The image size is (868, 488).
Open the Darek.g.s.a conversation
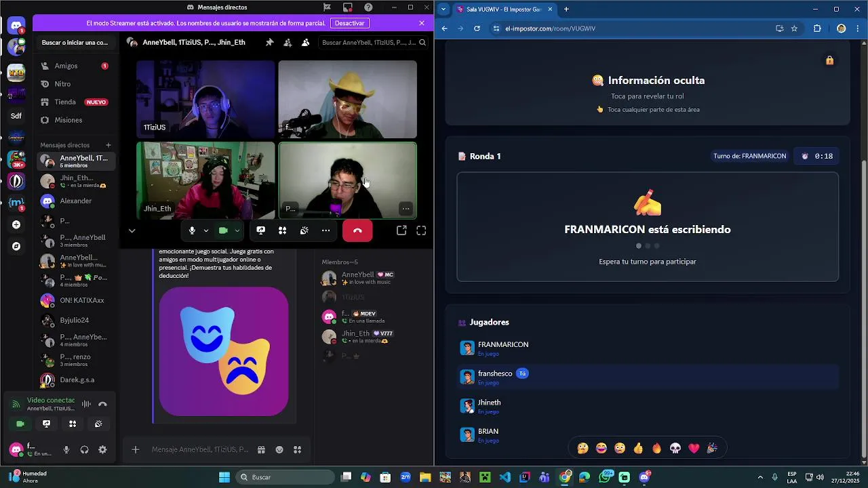click(75, 380)
